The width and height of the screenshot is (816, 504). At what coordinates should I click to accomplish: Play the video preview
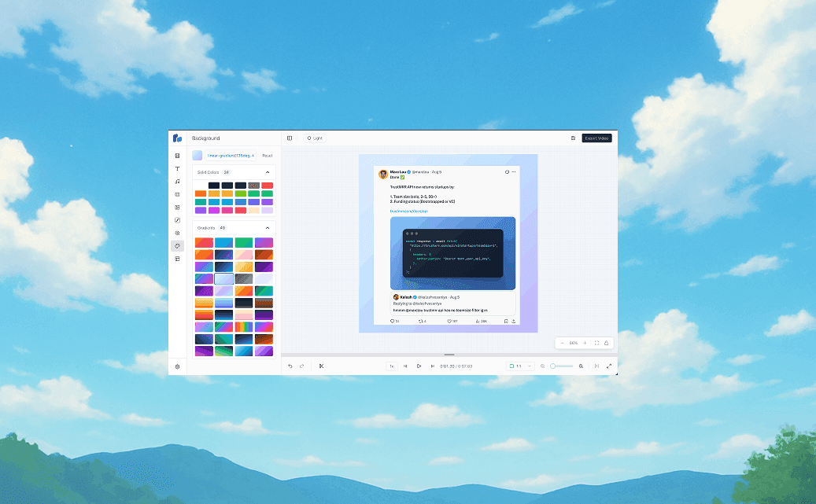tap(419, 366)
